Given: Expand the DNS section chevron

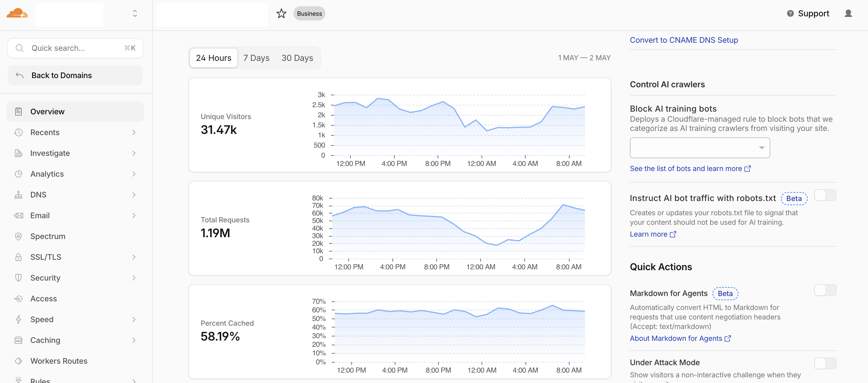Looking at the screenshot, I should [x=134, y=195].
